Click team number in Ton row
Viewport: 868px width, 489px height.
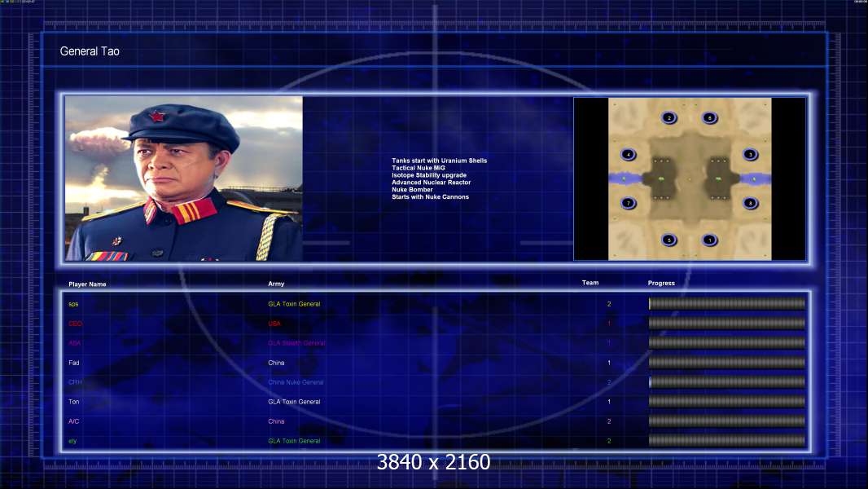click(x=609, y=402)
